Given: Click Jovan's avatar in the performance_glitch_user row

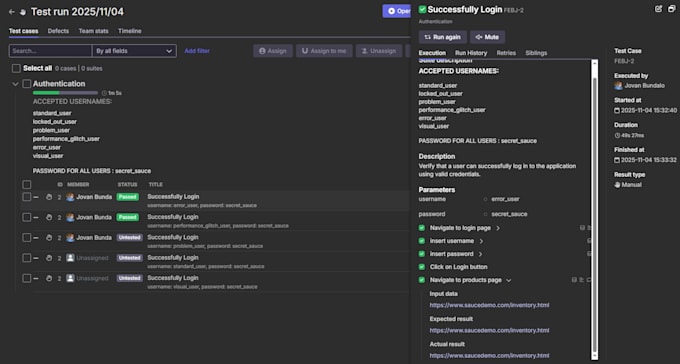Looking at the screenshot, I should [x=70, y=217].
